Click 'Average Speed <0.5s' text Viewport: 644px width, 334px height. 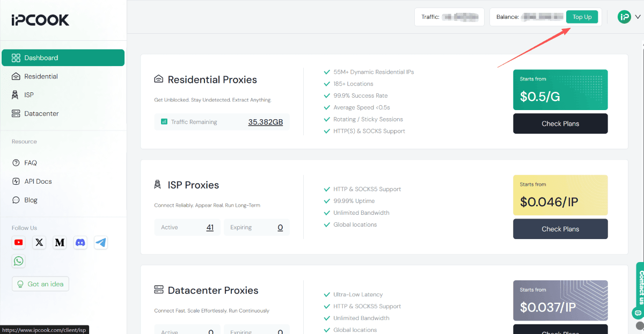click(362, 107)
